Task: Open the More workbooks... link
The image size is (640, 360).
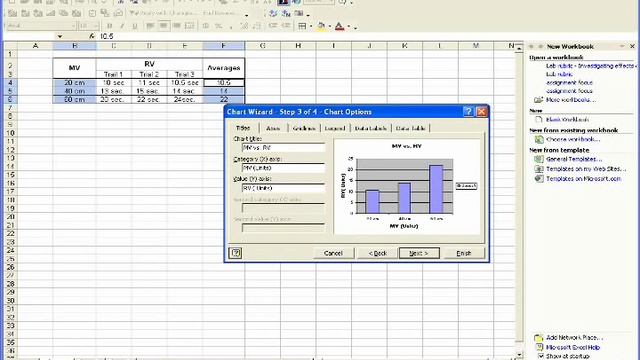Action: 571,100
